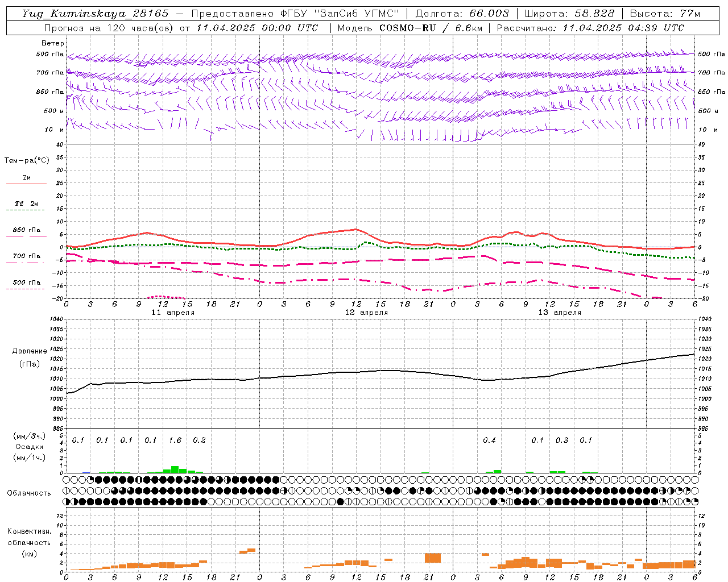Image resolution: width=728 pixels, height=582 pixels.
Task: Click the (км) unit label
Action: pyautogui.click(x=29, y=554)
